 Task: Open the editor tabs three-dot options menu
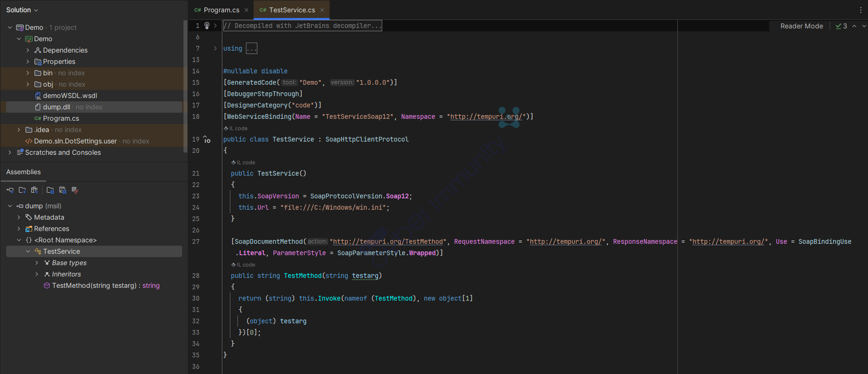[x=860, y=10]
